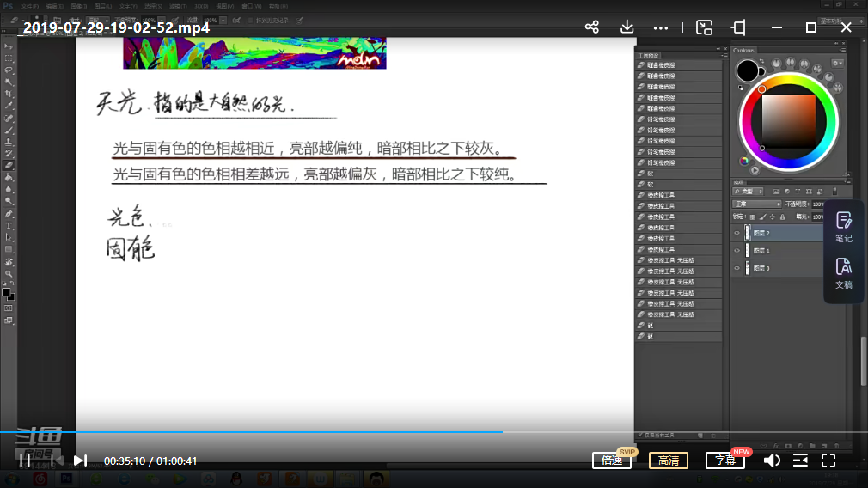
Task: Select the Zoom tool in toolbar
Action: [9, 273]
